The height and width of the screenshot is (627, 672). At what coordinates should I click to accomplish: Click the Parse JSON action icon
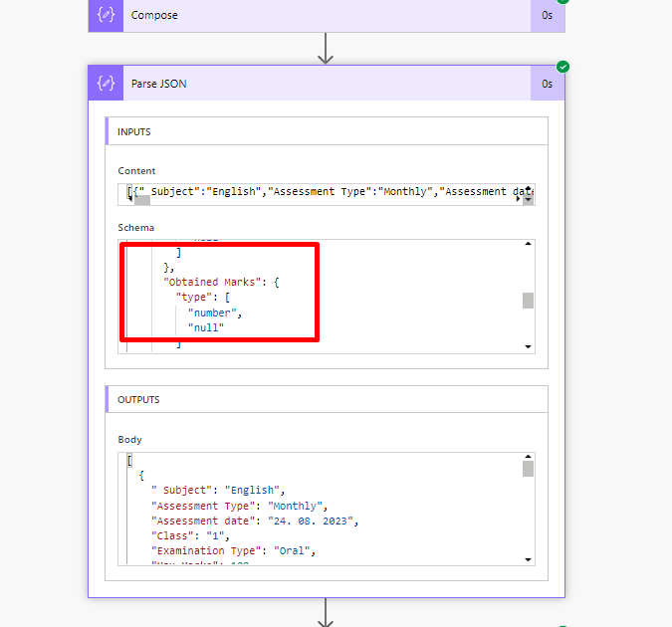click(106, 84)
